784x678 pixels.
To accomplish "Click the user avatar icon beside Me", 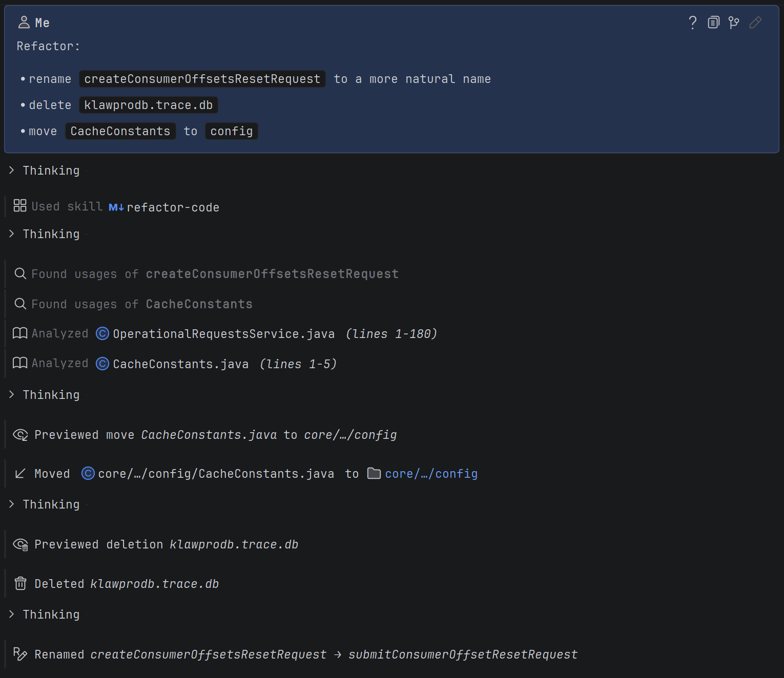I will [x=24, y=22].
